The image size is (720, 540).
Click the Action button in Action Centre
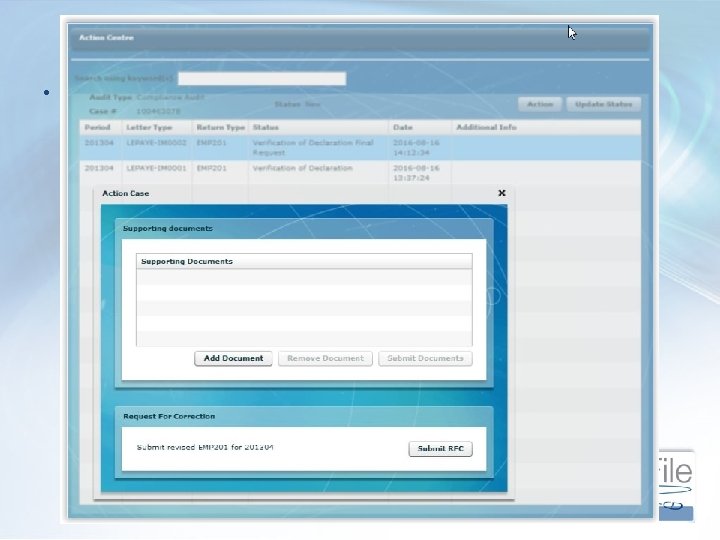point(540,104)
